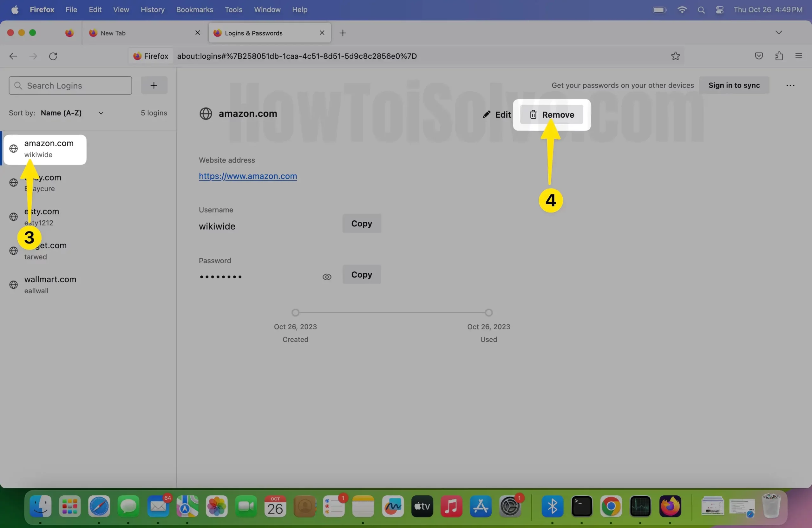This screenshot has width=812, height=528.
Task: Open System Settings from the Dock
Action: pyautogui.click(x=510, y=506)
